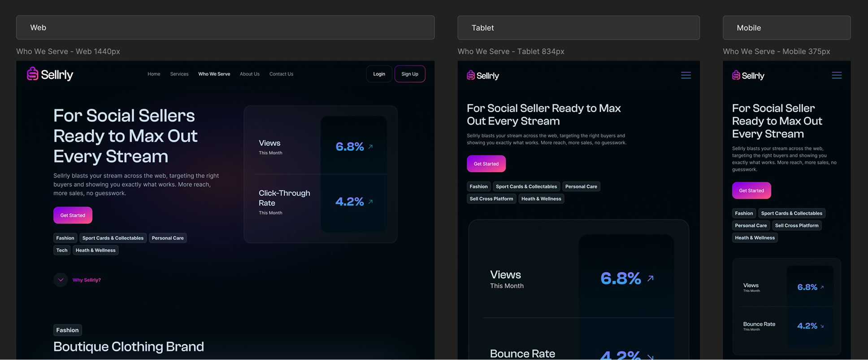
Task: Select Sell Cross Platform tag in Tablet
Action: (x=491, y=199)
